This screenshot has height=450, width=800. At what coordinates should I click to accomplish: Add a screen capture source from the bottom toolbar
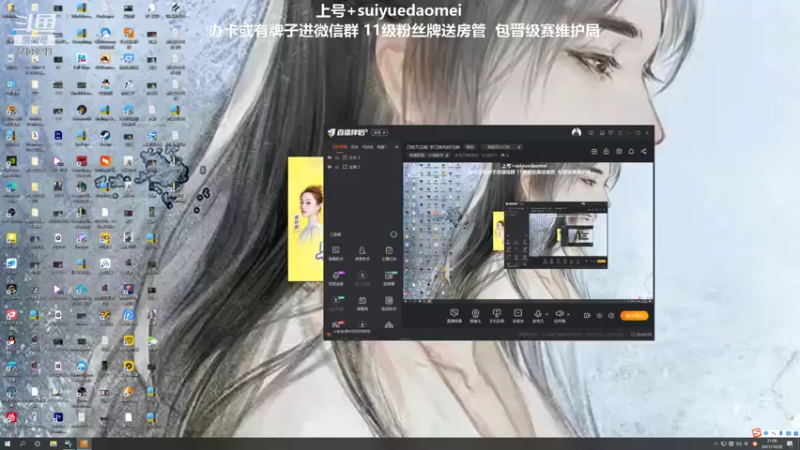coord(454,315)
